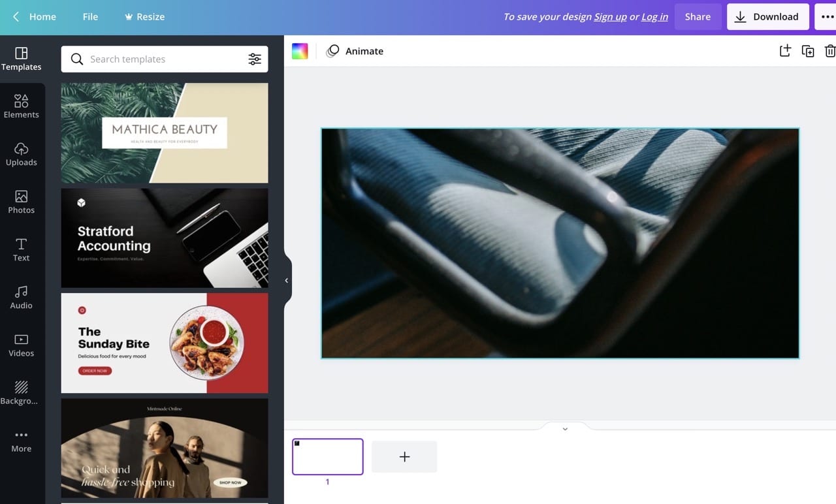Follow the Log in link

coord(654,17)
